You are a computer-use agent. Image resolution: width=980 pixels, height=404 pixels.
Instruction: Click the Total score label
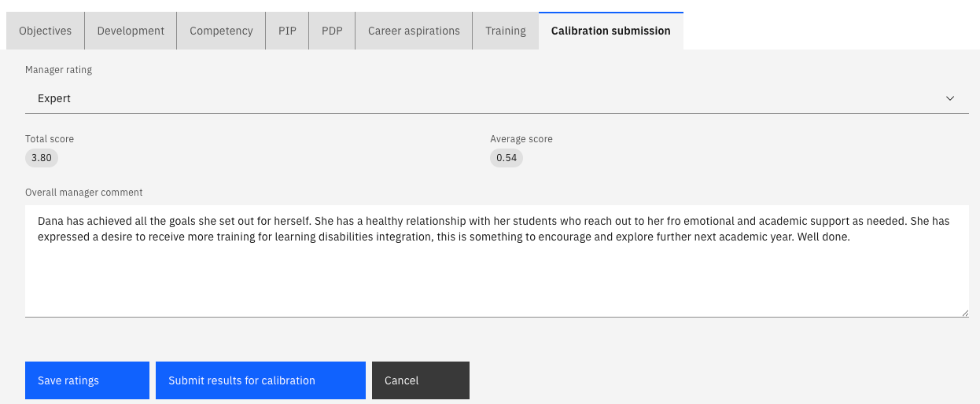pyautogui.click(x=50, y=139)
